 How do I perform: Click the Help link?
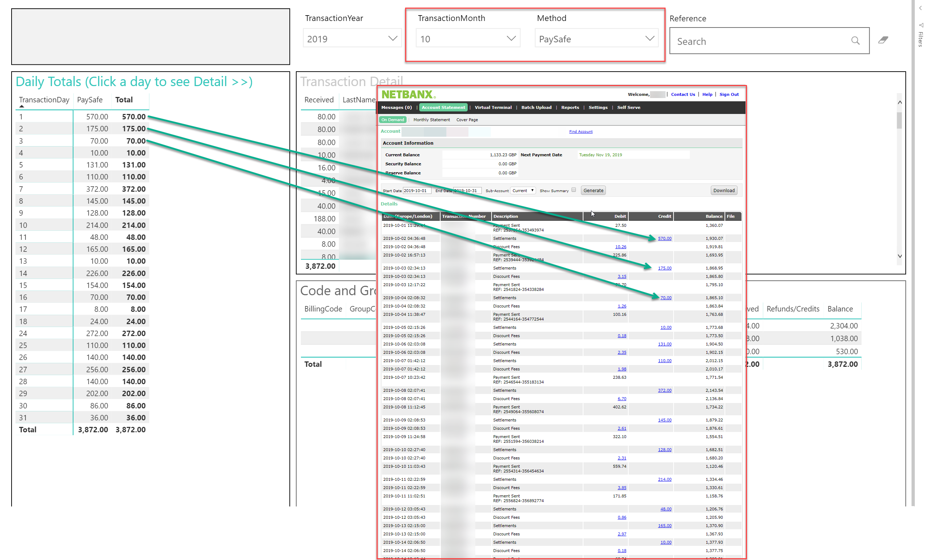point(707,94)
